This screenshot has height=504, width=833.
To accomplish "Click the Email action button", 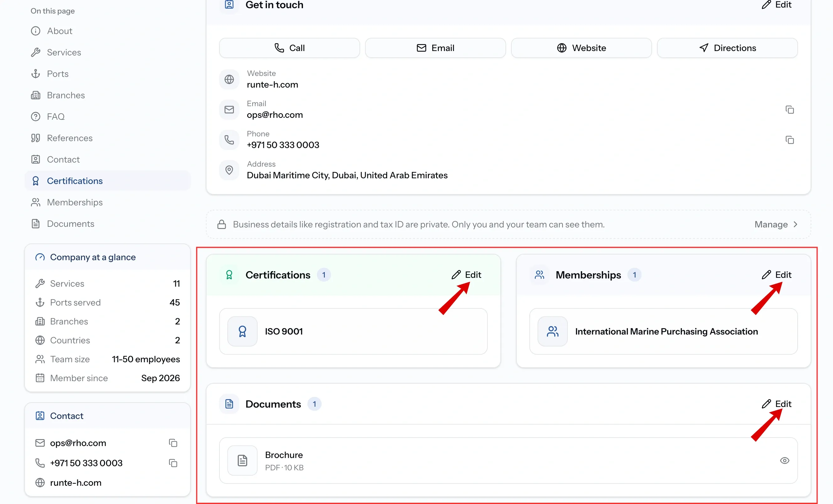I will pos(435,48).
